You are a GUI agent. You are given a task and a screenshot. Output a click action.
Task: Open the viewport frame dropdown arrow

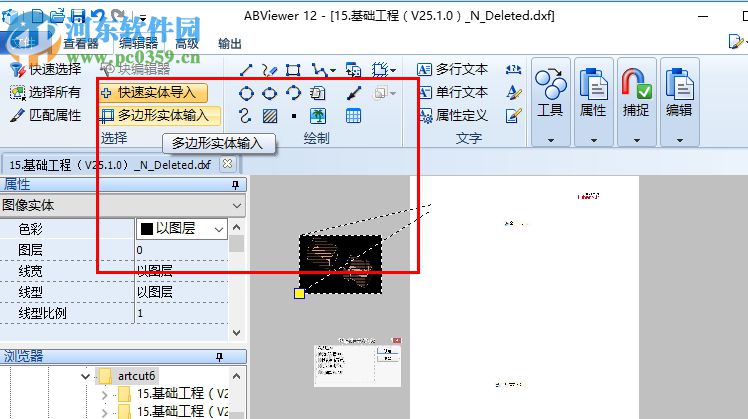(x=393, y=71)
